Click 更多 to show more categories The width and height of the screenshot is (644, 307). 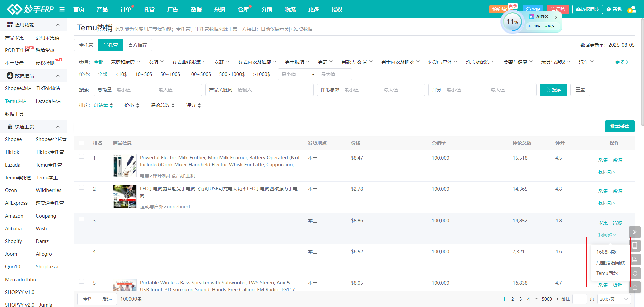click(622, 62)
